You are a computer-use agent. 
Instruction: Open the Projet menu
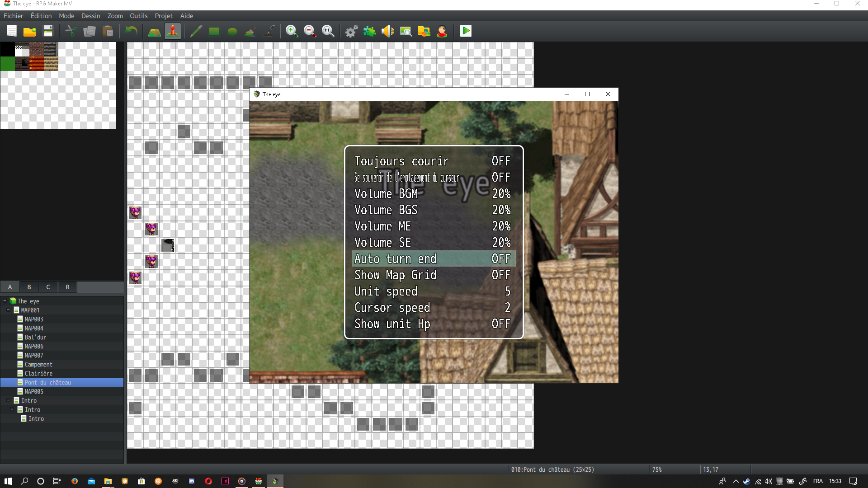164,16
